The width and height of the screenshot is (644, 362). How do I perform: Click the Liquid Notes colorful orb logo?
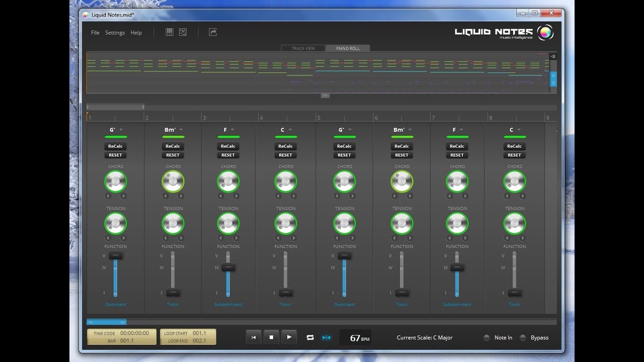tap(545, 32)
